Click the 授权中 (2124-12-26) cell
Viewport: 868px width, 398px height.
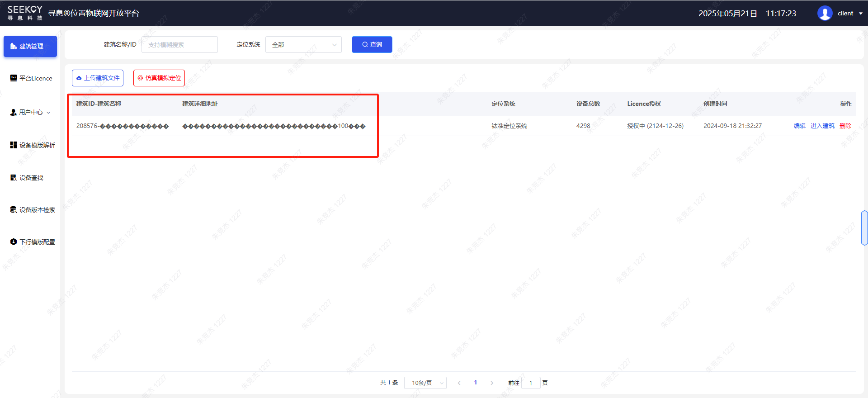click(x=656, y=126)
